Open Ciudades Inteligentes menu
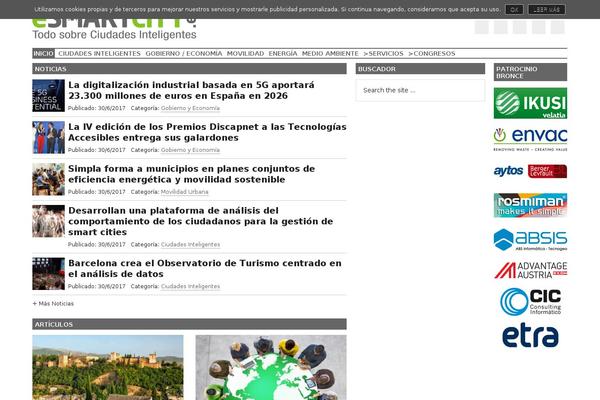This screenshot has height=400, width=600. pos(99,54)
